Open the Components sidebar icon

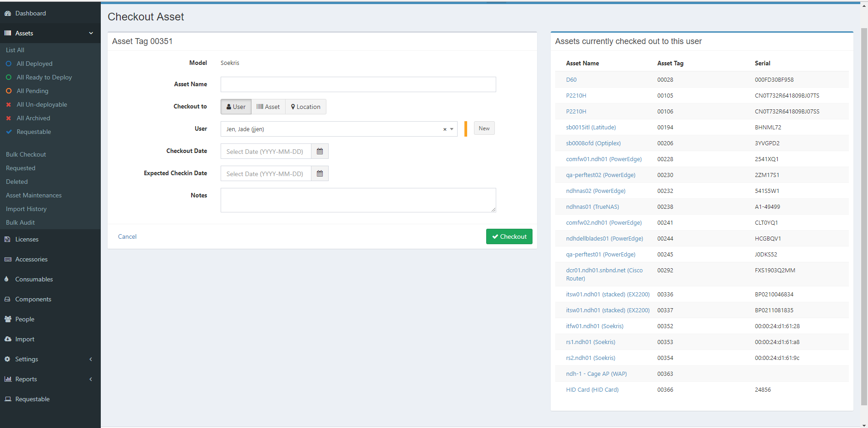coord(8,299)
